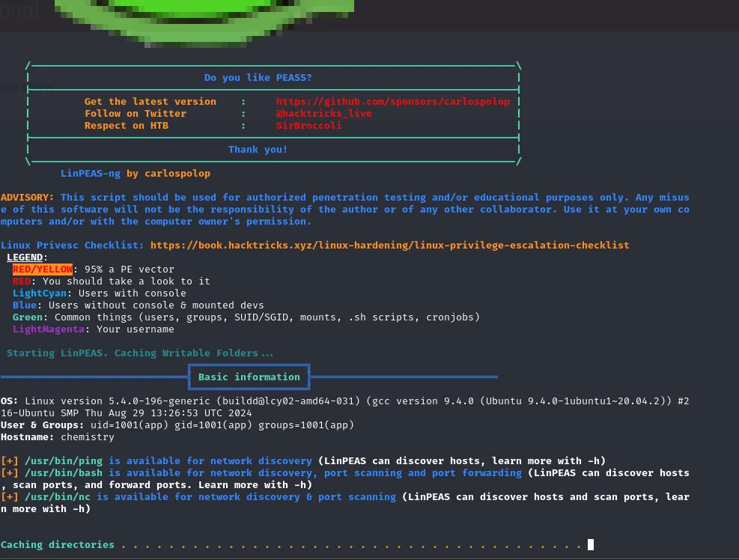Screen dimensions: 739x560
Task: Open the github.com/sponsors/carlospolop link
Action: coord(392,101)
